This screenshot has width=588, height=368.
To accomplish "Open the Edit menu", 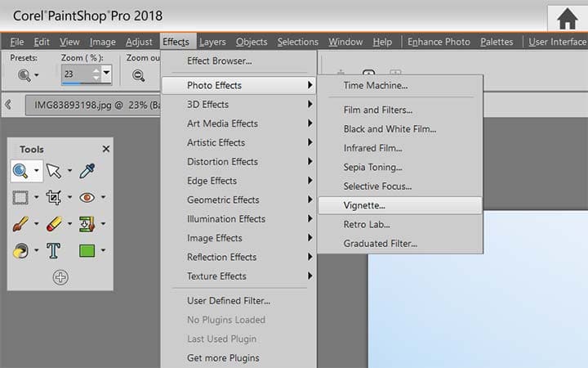I will point(42,42).
